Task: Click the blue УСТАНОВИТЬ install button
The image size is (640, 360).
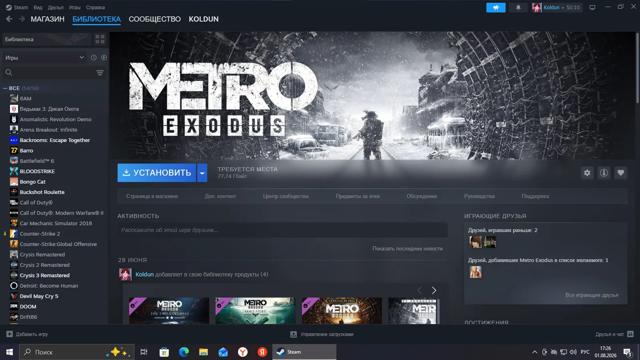Action: tap(157, 173)
